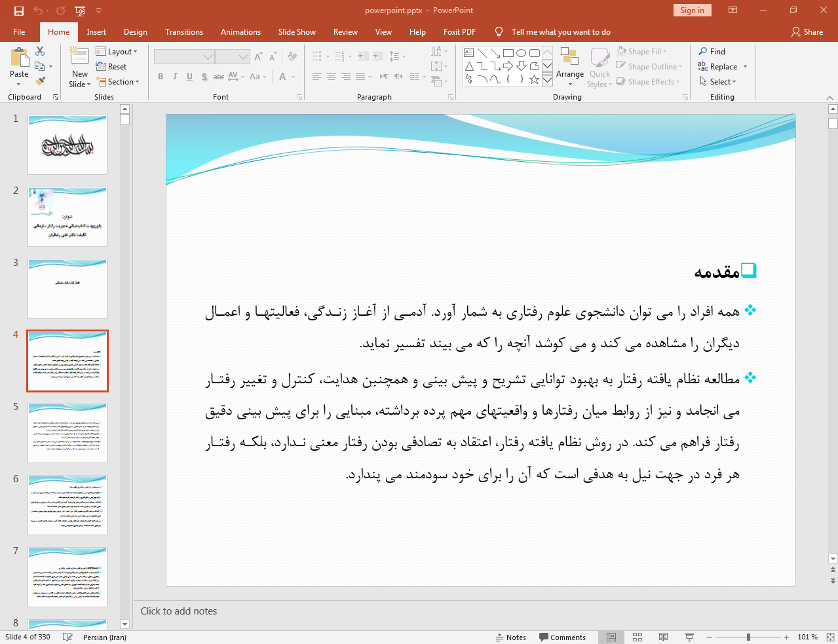Open the Animations tab
838x644 pixels.
tap(240, 31)
